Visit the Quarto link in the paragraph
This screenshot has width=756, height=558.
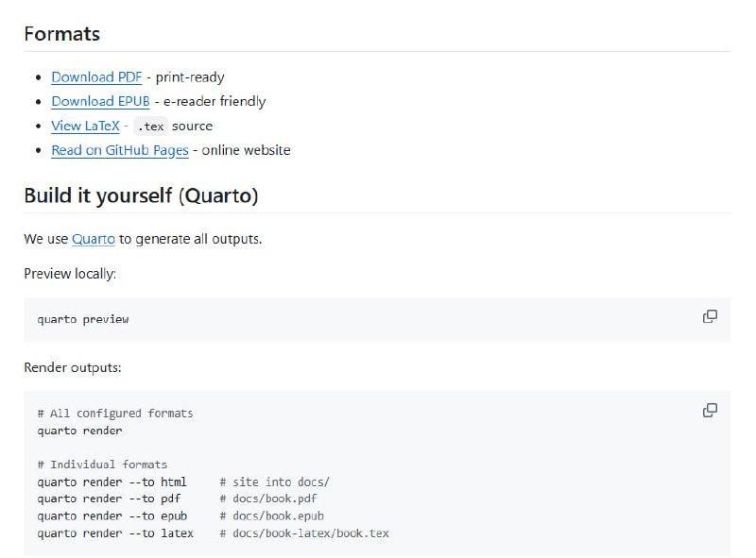point(94,239)
